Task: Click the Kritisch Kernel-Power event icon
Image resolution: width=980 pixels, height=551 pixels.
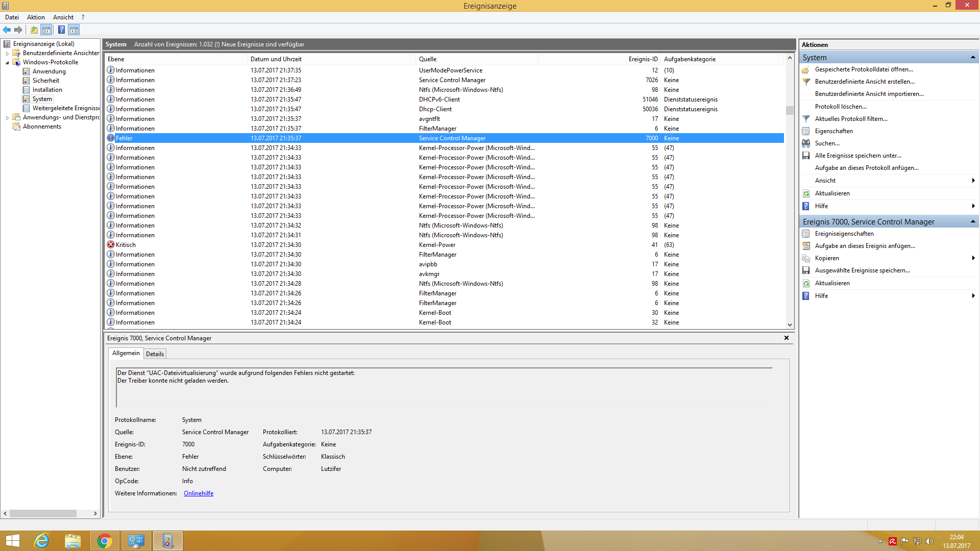Action: (x=111, y=245)
